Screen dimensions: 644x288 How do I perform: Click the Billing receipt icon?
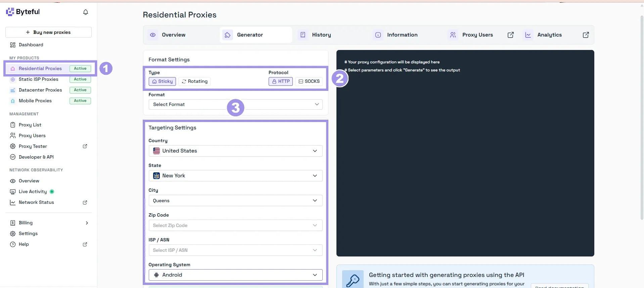tap(13, 223)
